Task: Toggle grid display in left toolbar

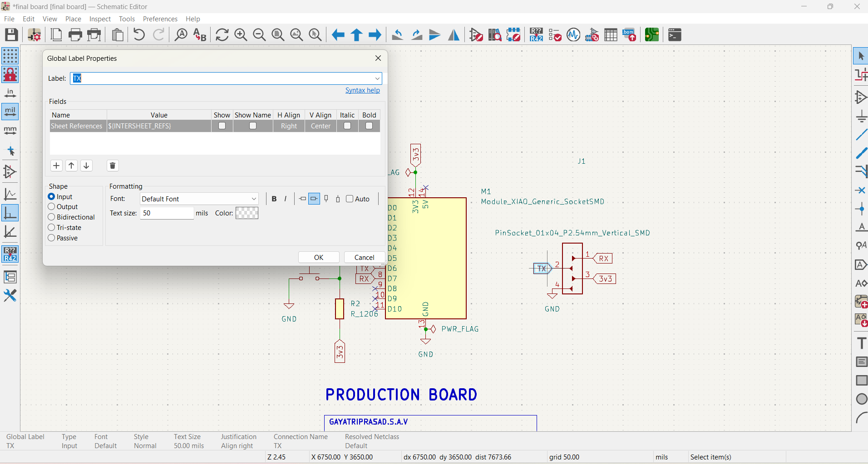Action: point(10,56)
